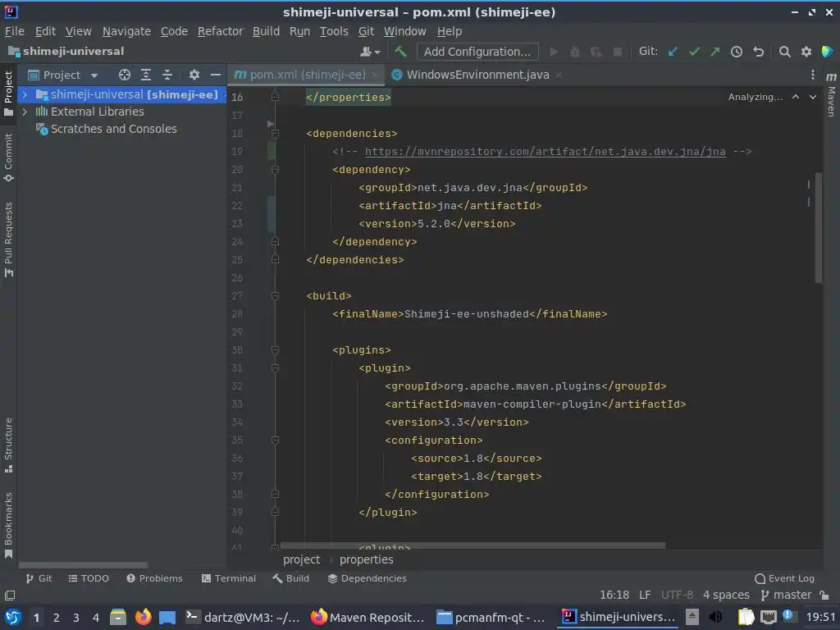Viewport: 840px width, 630px height.
Task: Open Firefox Maven Repository taskbar window
Action: pyautogui.click(x=368, y=618)
